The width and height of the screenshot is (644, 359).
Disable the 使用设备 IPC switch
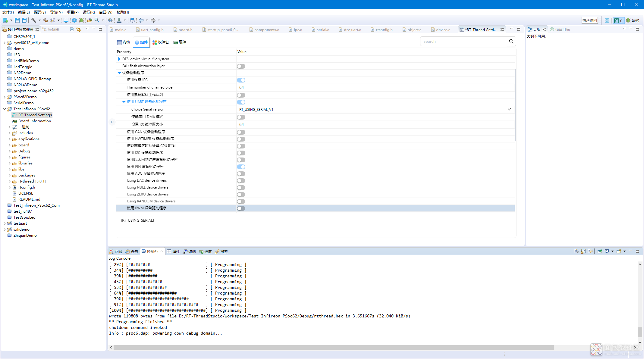point(241,80)
